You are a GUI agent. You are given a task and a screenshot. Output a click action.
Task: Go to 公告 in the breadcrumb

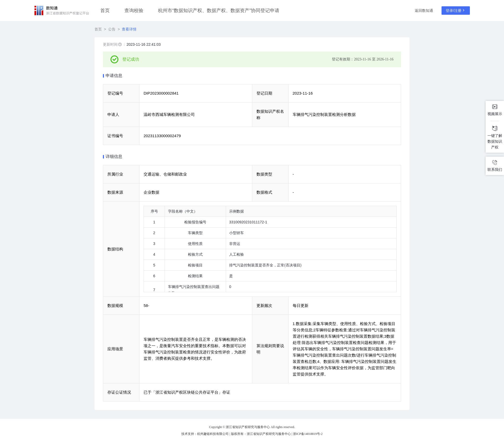[112, 29]
